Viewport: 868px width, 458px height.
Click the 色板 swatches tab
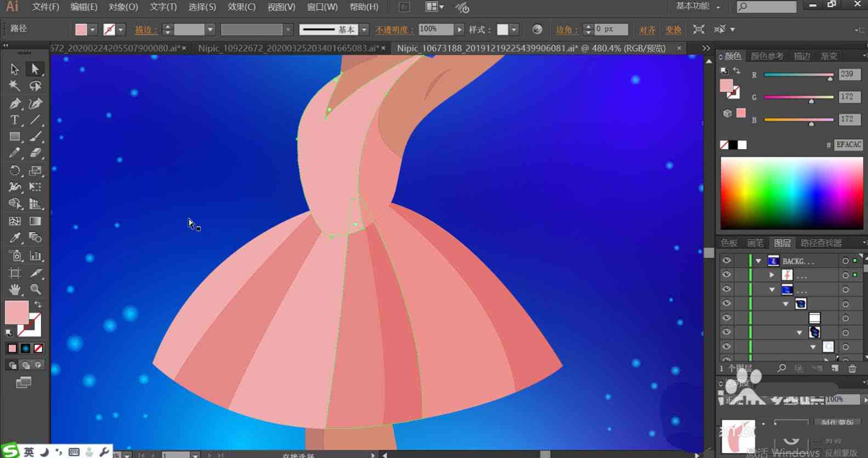[729, 243]
